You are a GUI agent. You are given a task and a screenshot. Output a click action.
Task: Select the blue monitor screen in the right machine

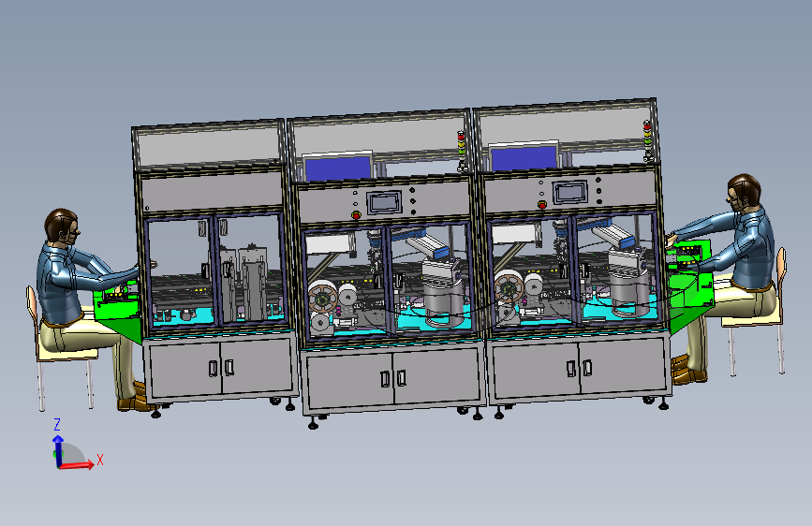click(524, 156)
